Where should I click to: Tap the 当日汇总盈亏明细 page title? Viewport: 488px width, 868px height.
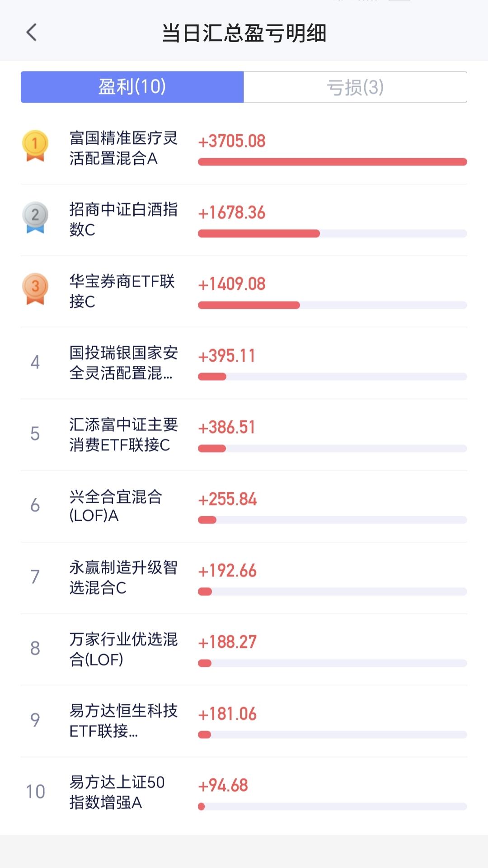click(244, 33)
